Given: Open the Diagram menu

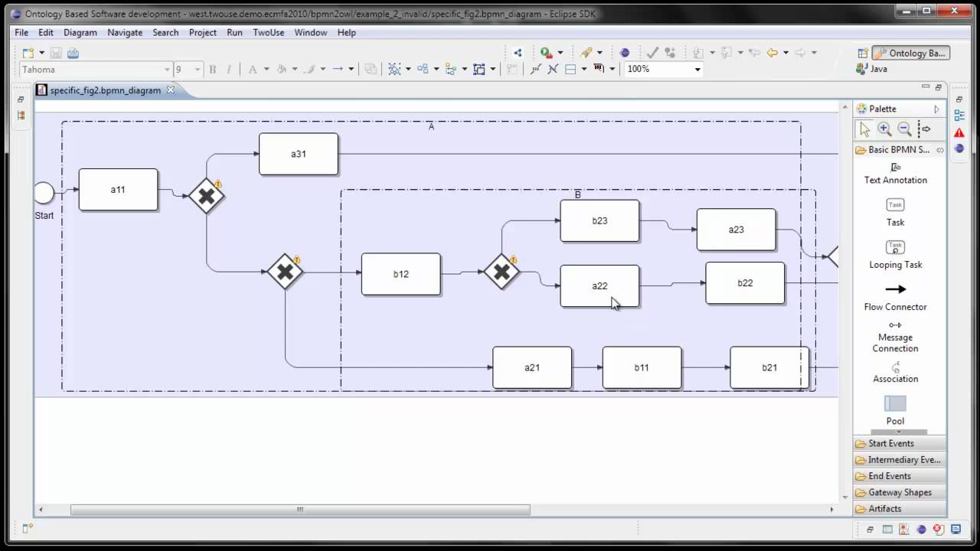Looking at the screenshot, I should [x=80, y=32].
